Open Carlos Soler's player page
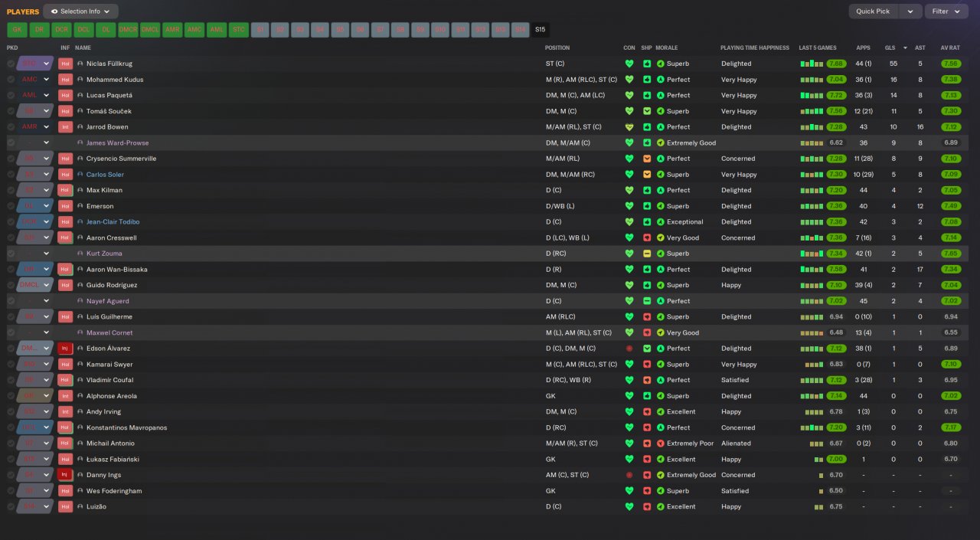 tap(105, 175)
